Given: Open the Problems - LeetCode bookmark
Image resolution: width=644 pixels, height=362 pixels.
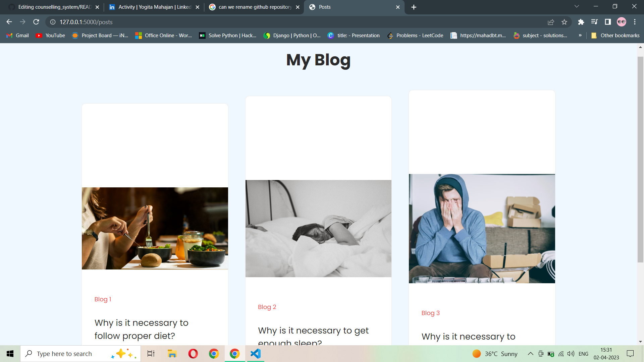Looking at the screenshot, I should click(x=415, y=36).
